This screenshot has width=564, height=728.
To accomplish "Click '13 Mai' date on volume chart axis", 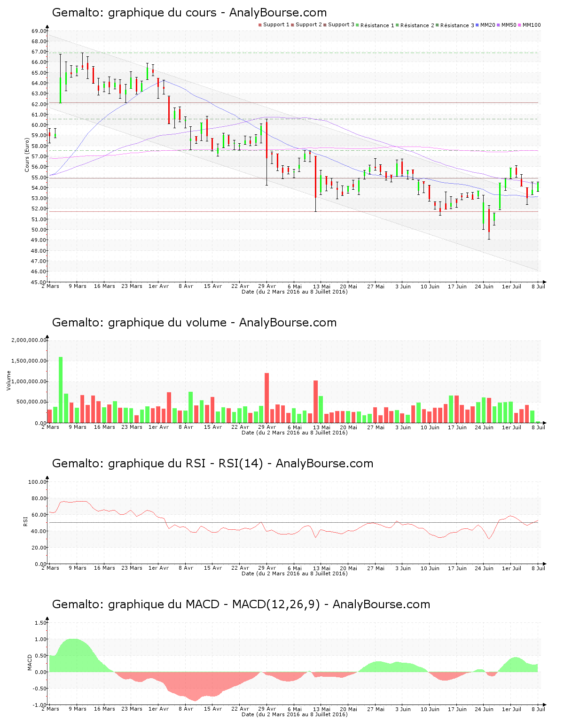I will tap(321, 427).
